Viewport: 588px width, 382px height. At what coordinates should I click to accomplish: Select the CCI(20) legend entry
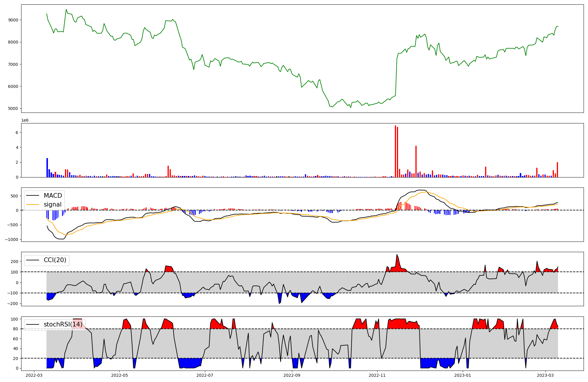coord(55,260)
